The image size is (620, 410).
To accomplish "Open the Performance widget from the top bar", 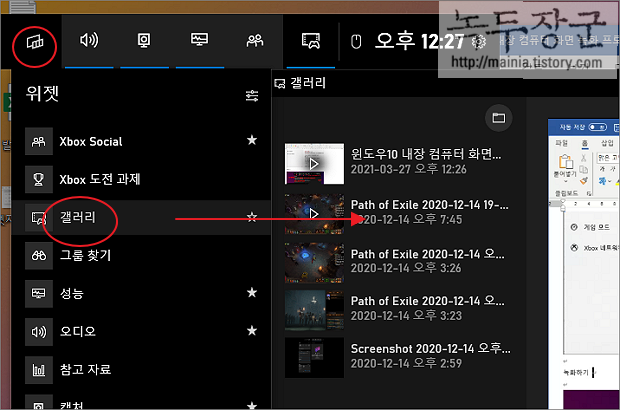I will click(199, 40).
